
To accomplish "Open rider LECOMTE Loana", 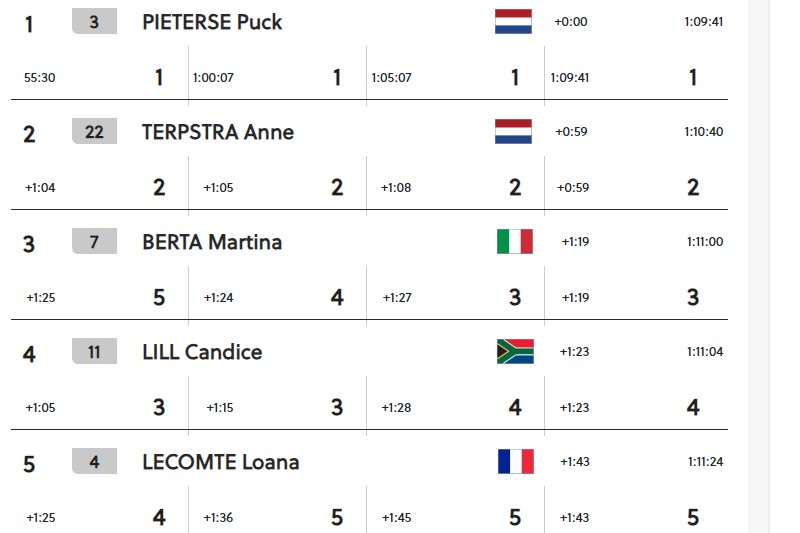I will coord(220,462).
